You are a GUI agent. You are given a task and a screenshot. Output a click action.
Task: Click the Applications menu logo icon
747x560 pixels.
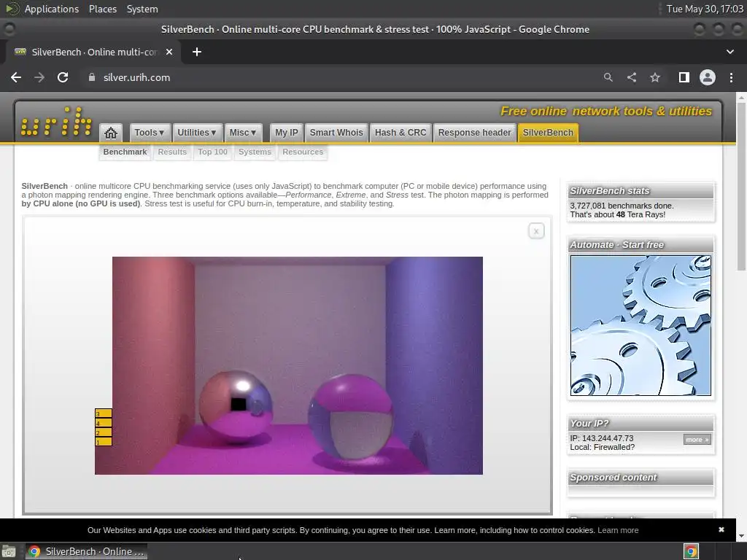tap(12, 9)
